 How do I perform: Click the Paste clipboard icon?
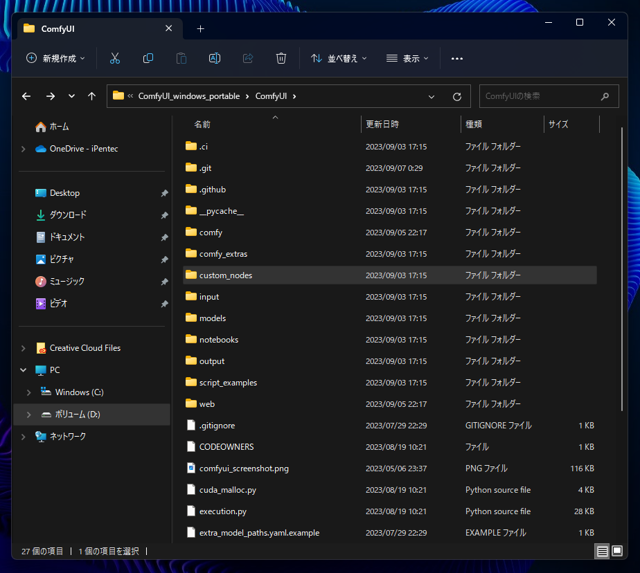(x=181, y=58)
